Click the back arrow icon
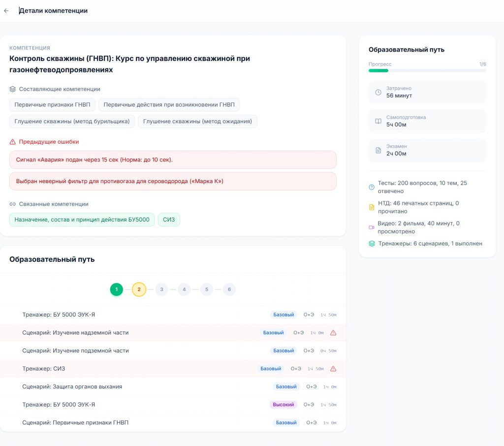 6,11
